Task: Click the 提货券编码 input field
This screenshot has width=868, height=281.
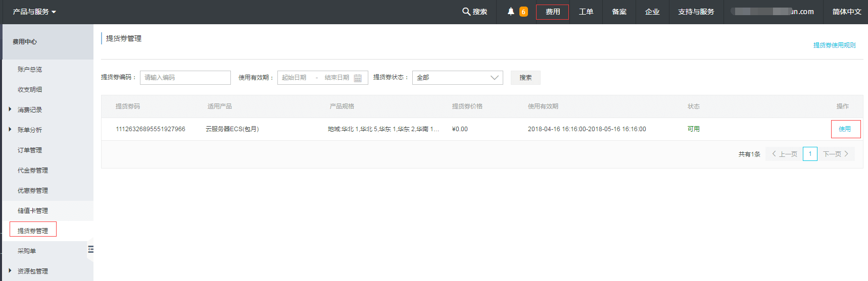Action: [x=185, y=78]
